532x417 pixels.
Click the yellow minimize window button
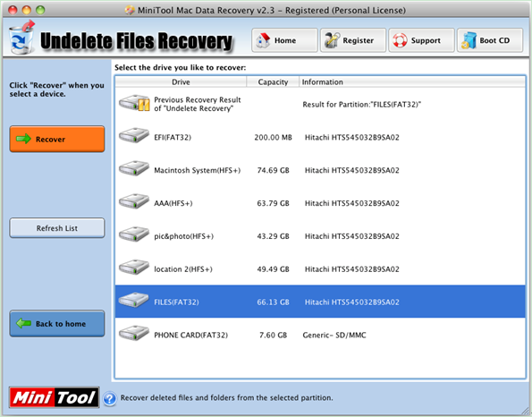(x=27, y=10)
